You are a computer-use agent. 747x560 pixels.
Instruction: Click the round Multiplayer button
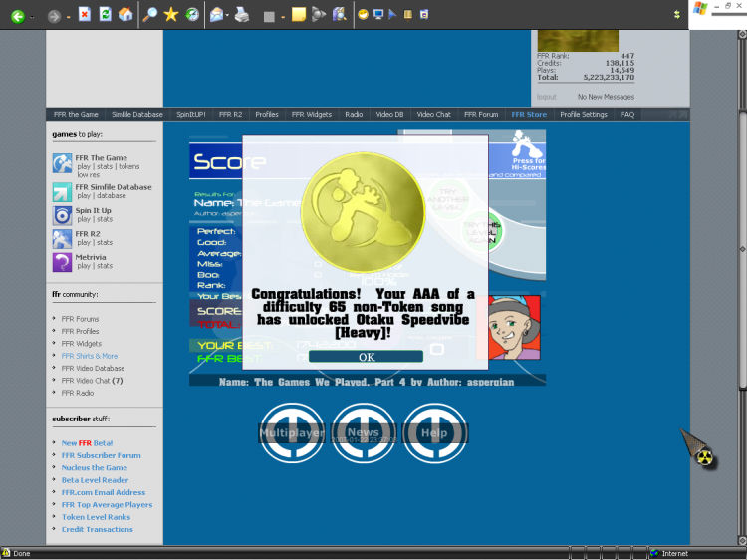tap(292, 433)
